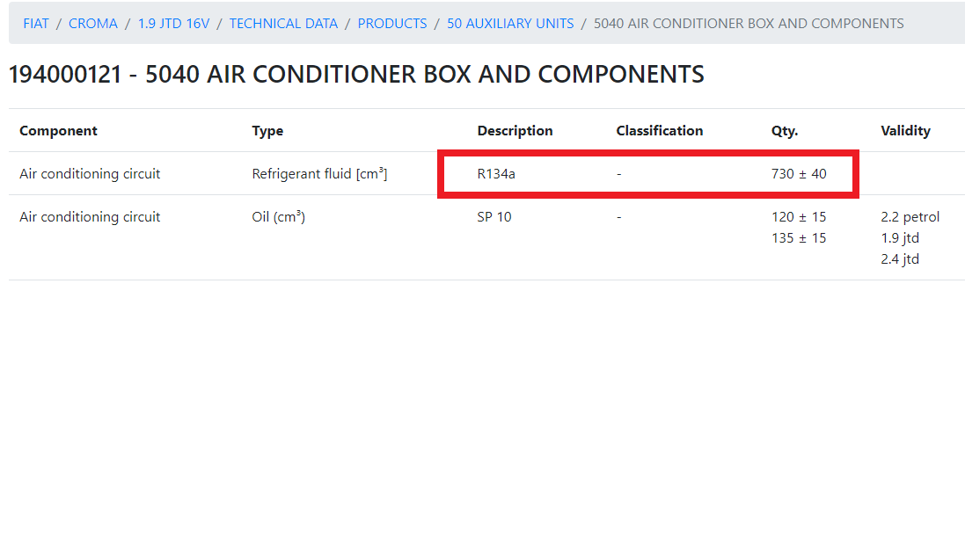Select the Classification column header
This screenshot has height=560, width=965.
pos(659,131)
